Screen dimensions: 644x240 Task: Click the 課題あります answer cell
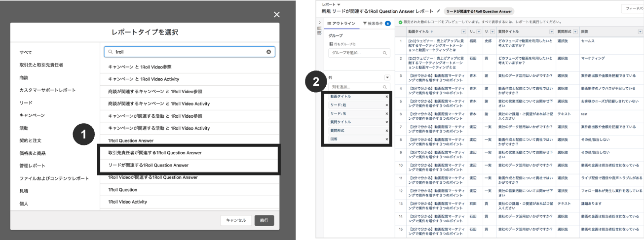tap(591, 203)
